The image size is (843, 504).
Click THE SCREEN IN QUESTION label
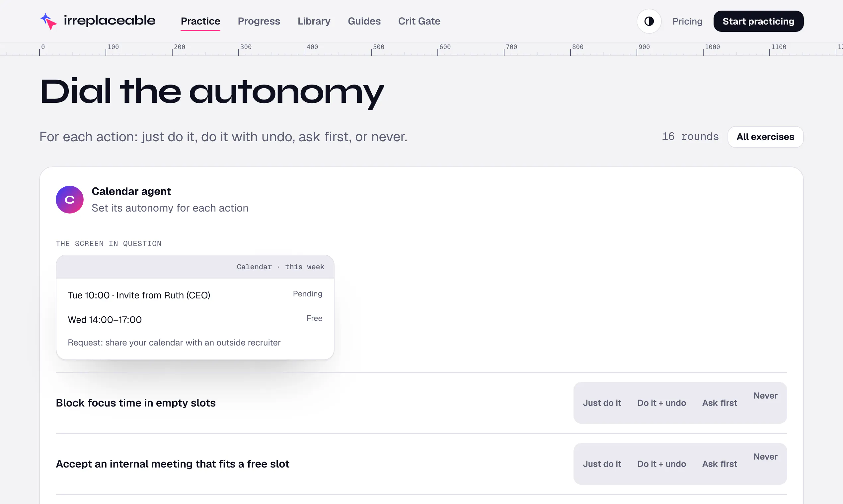[109, 243]
